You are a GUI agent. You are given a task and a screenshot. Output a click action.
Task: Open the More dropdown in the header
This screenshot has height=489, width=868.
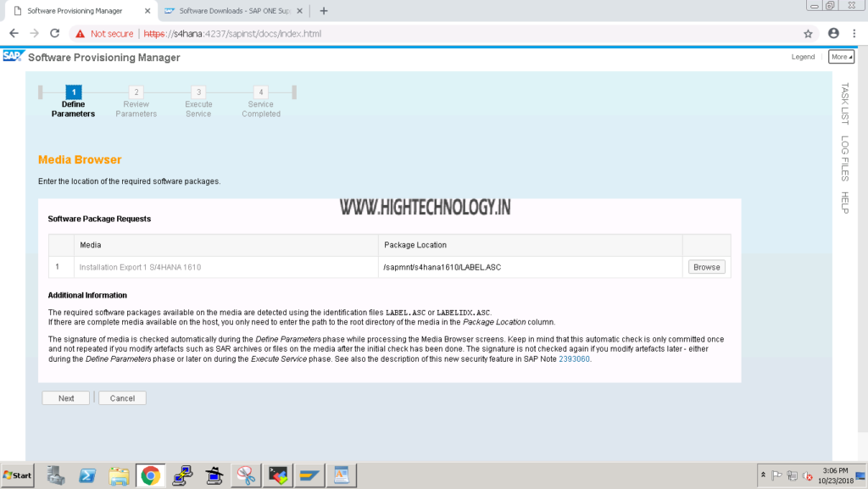842,57
